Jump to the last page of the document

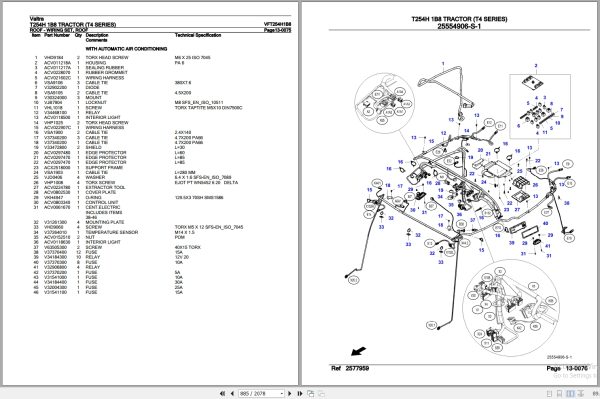300,393
